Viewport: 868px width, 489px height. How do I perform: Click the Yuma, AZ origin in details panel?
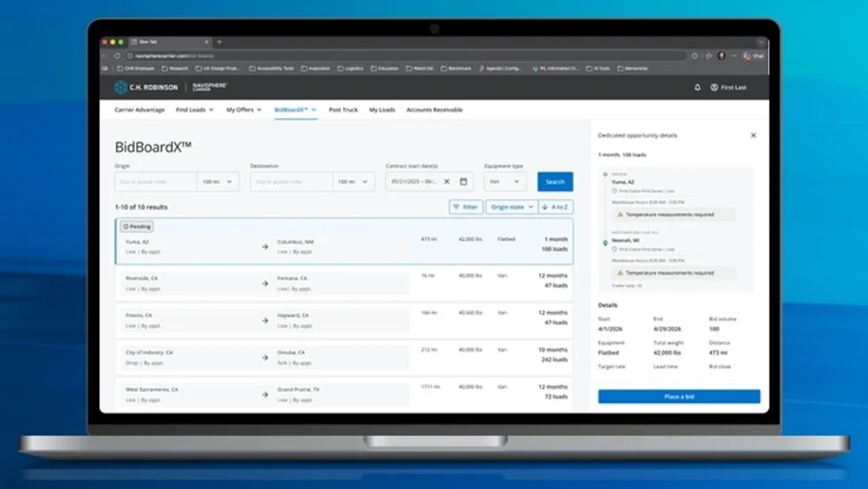(x=623, y=182)
